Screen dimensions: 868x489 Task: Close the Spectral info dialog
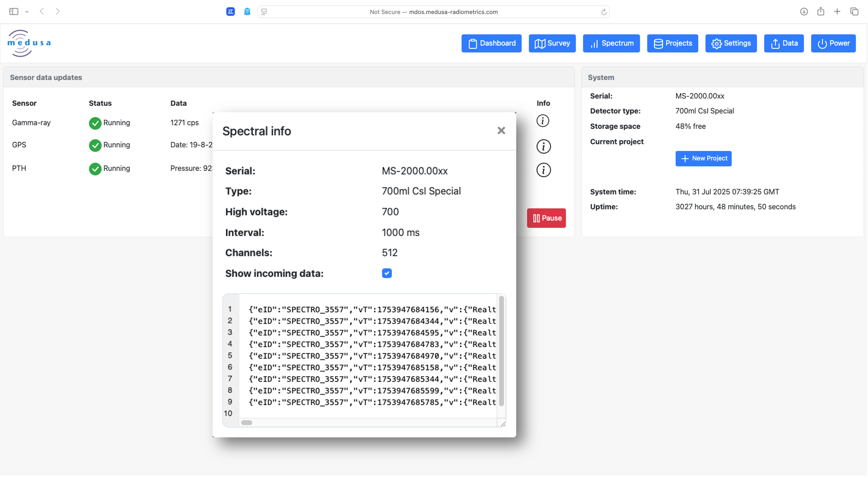(501, 131)
